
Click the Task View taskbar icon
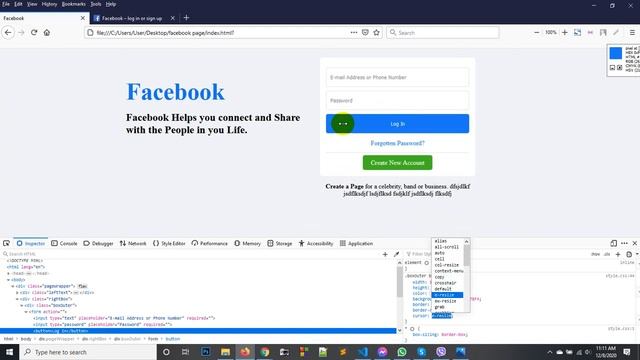pyautogui.click(x=185, y=352)
